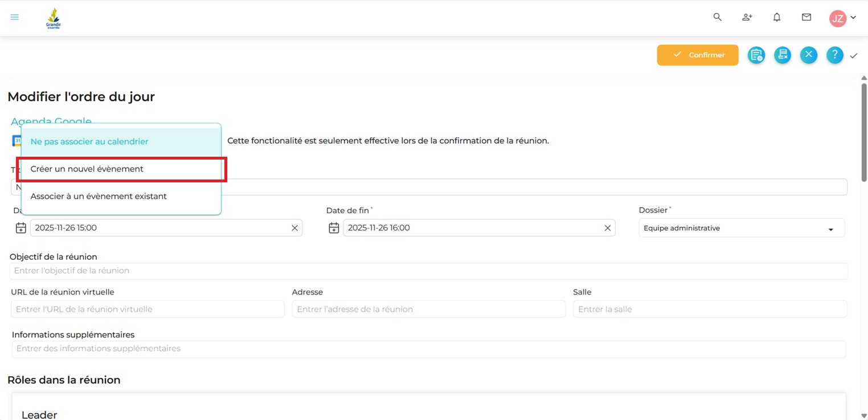The height and width of the screenshot is (420, 868).
Task: Click the 'Objectif de la réunion' field
Action: pyautogui.click(x=428, y=271)
